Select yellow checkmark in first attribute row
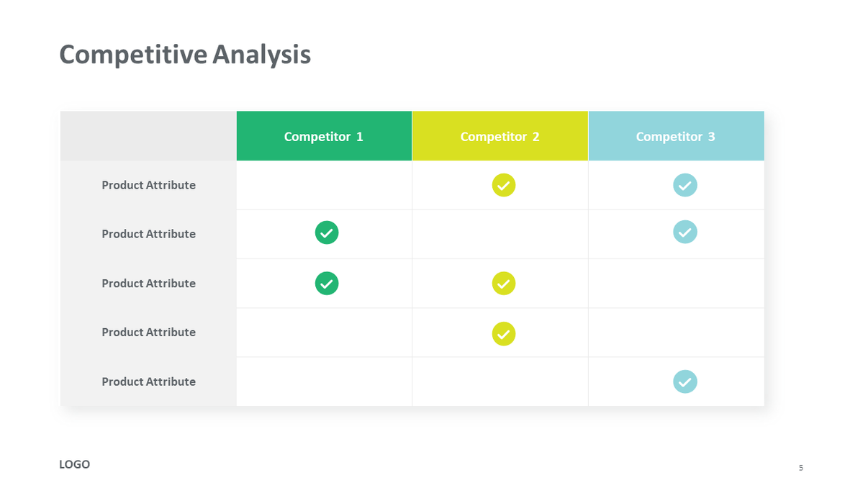 click(x=504, y=185)
